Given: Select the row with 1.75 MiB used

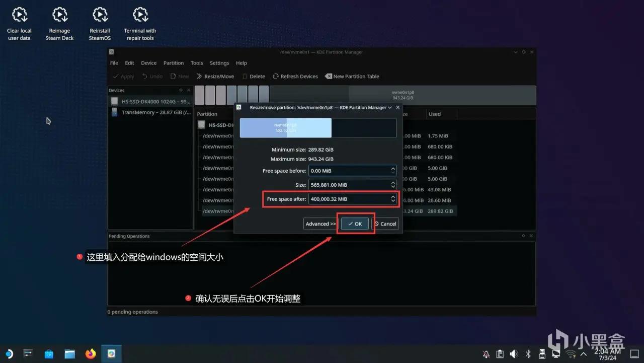Looking at the screenshot, I should (x=326, y=136).
